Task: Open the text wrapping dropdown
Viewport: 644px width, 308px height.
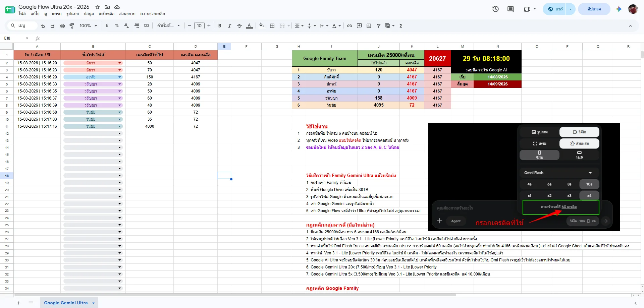Action: point(324,26)
